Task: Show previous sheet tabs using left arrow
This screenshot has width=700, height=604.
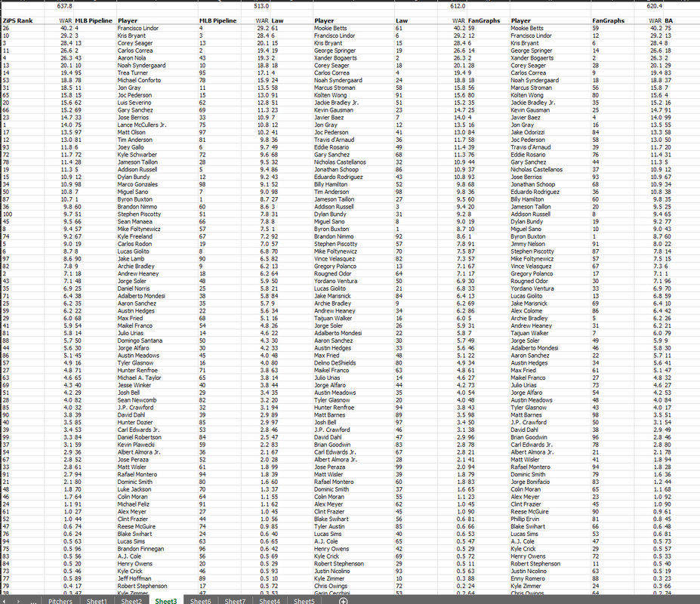Action: click(4, 601)
